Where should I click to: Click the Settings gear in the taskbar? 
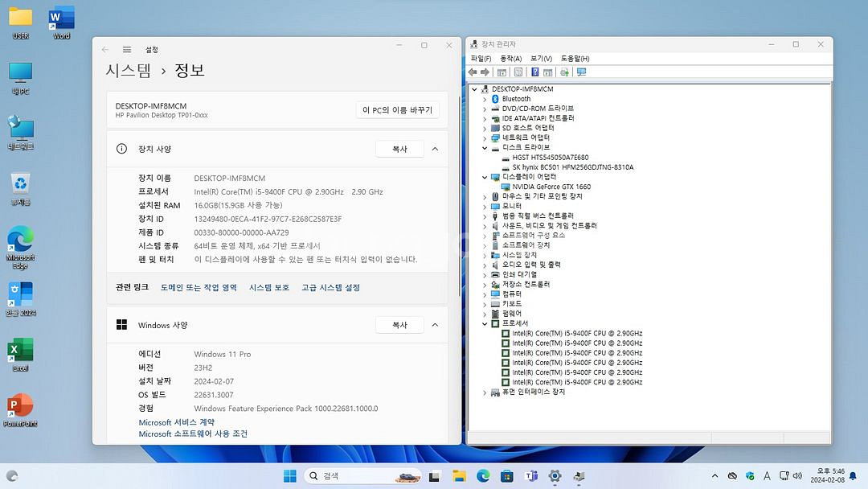point(555,475)
